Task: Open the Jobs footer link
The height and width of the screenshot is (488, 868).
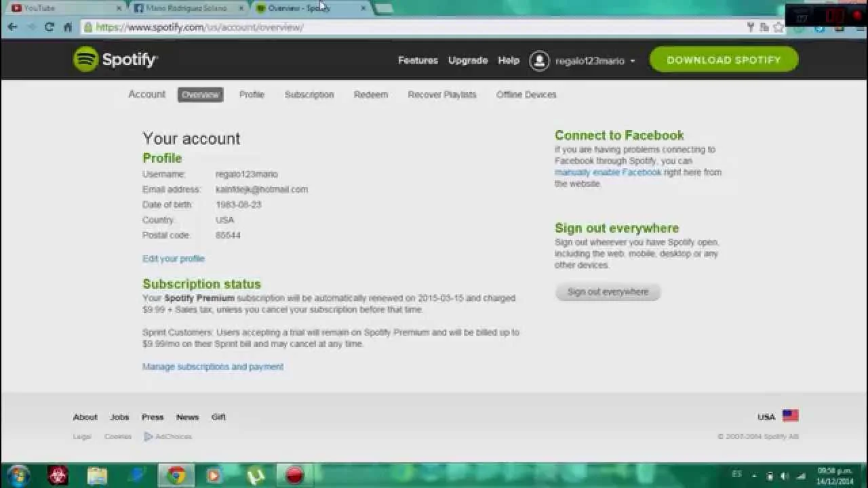Action: point(119,417)
